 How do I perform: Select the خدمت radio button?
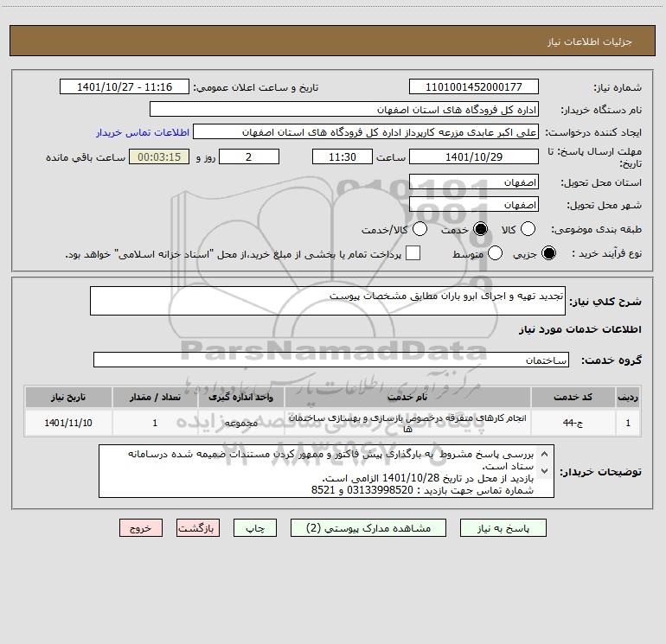pyautogui.click(x=480, y=229)
